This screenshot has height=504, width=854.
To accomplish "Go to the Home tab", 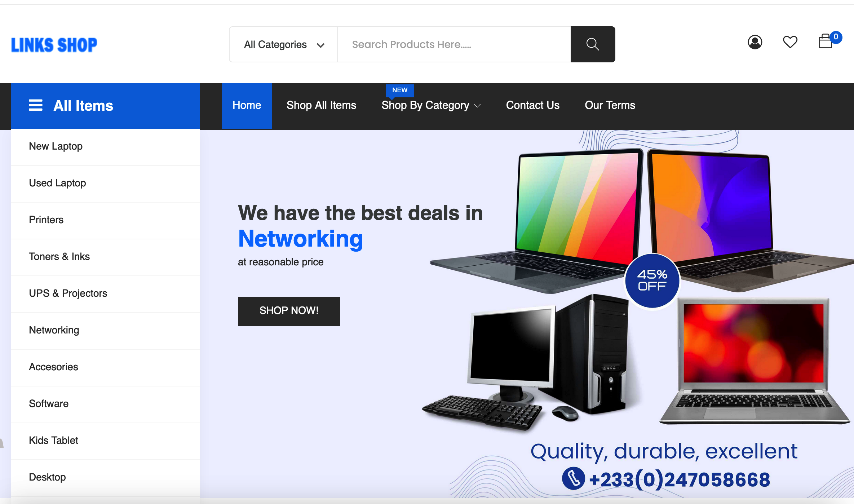I will point(247,106).
